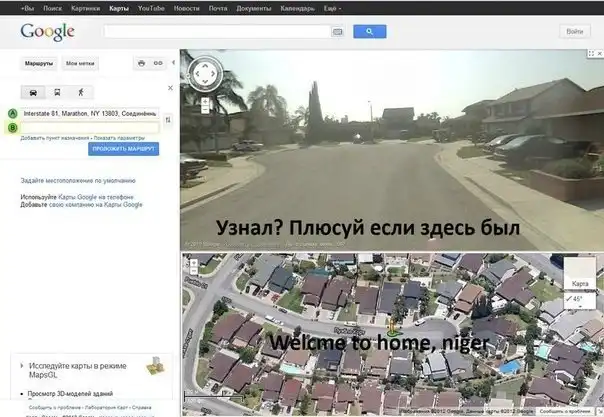
Task: Click the 'Войти' sign-in button
Action: coord(575,32)
